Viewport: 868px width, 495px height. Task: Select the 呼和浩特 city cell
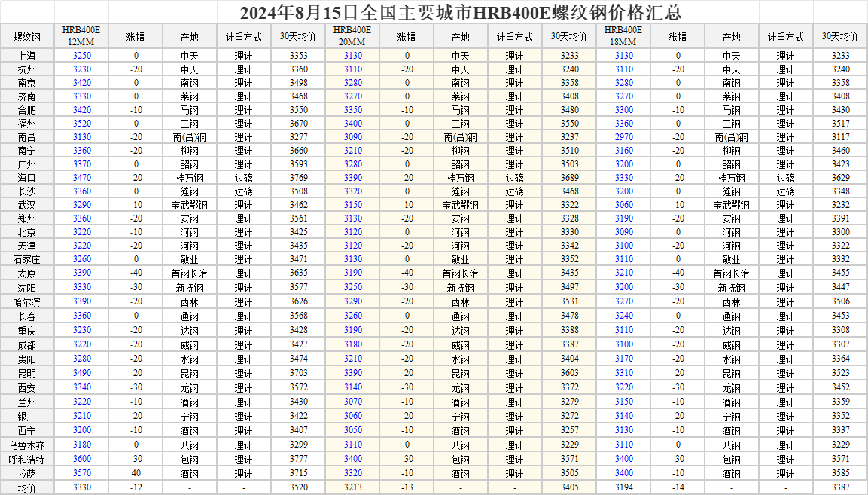point(27,459)
